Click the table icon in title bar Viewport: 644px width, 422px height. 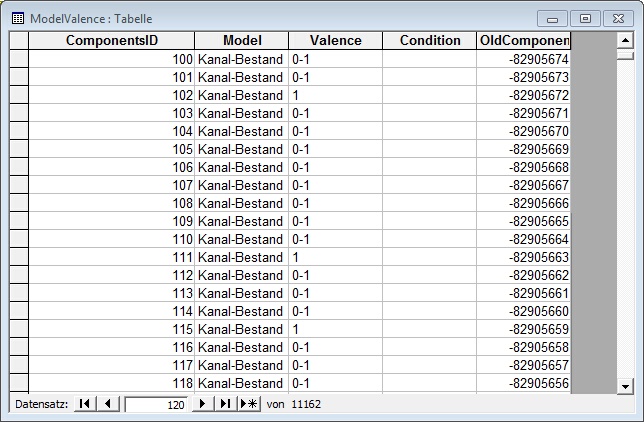pos(17,18)
